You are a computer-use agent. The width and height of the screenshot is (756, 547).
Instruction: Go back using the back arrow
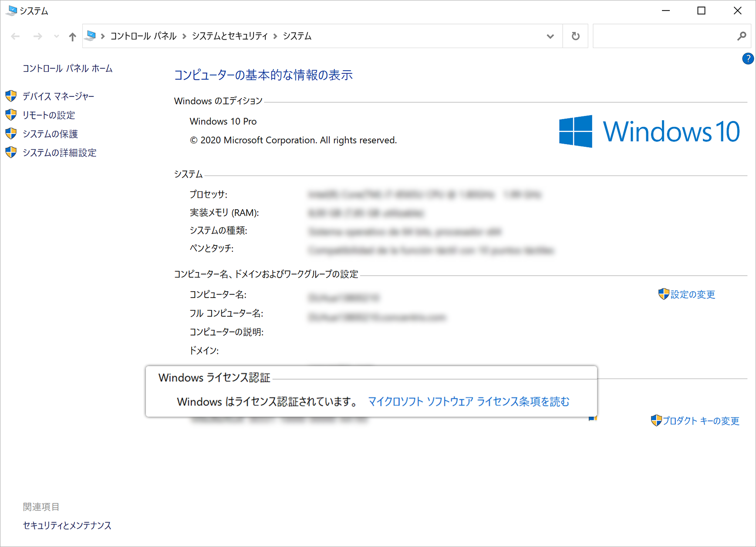[15, 36]
